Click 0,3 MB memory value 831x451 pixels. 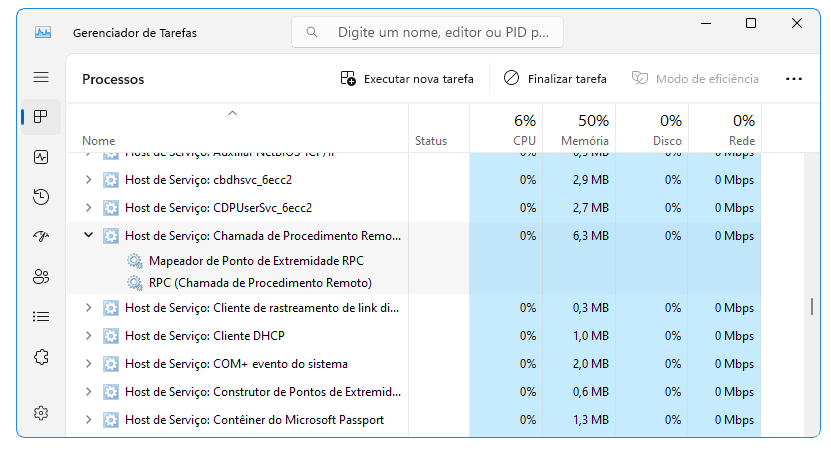coord(590,308)
